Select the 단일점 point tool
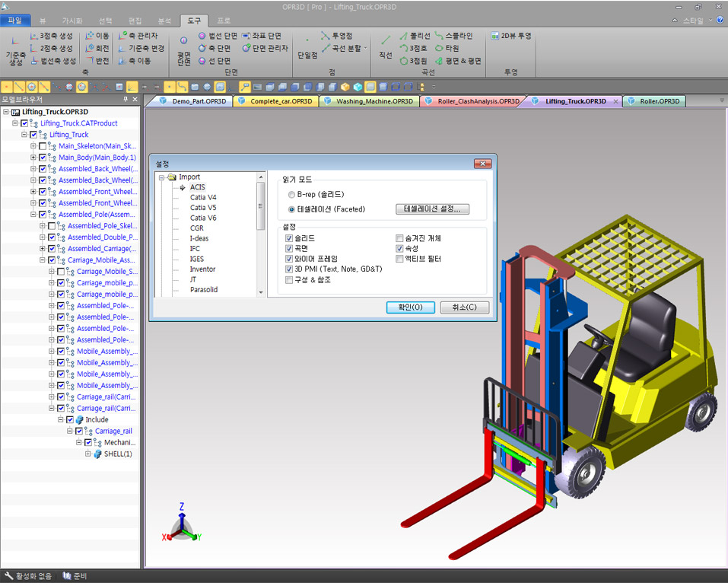Viewport: 728px width, 586px height. coord(307,49)
